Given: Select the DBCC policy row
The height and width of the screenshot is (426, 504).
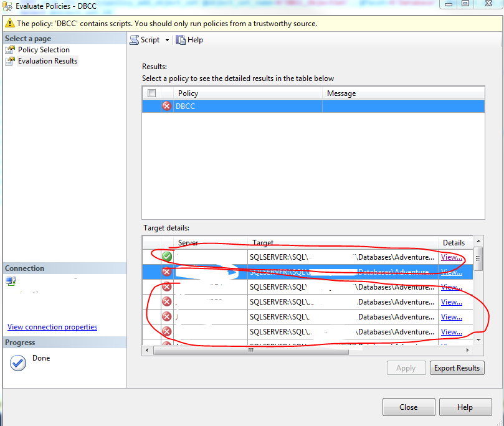Looking at the screenshot, I should pos(249,107).
